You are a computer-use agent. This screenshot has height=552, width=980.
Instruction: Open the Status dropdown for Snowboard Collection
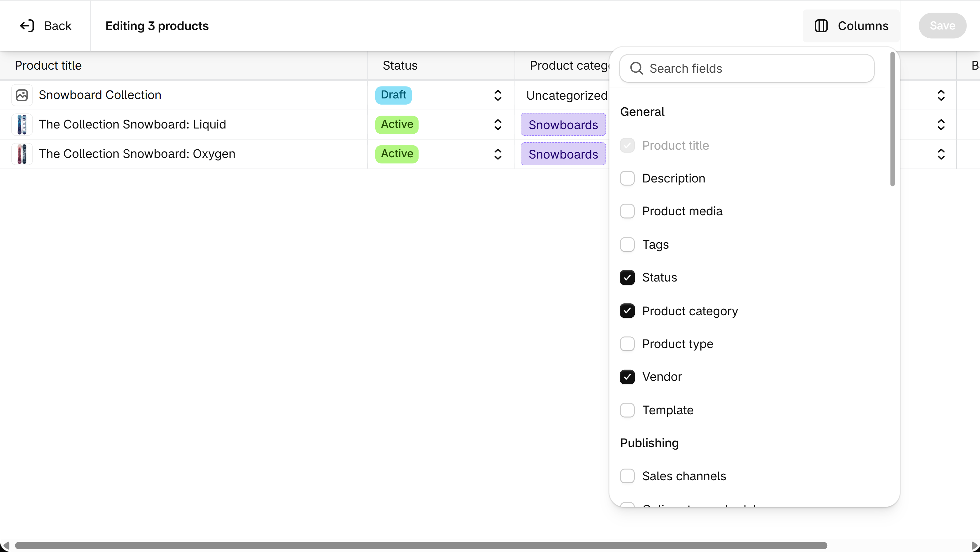click(x=498, y=95)
